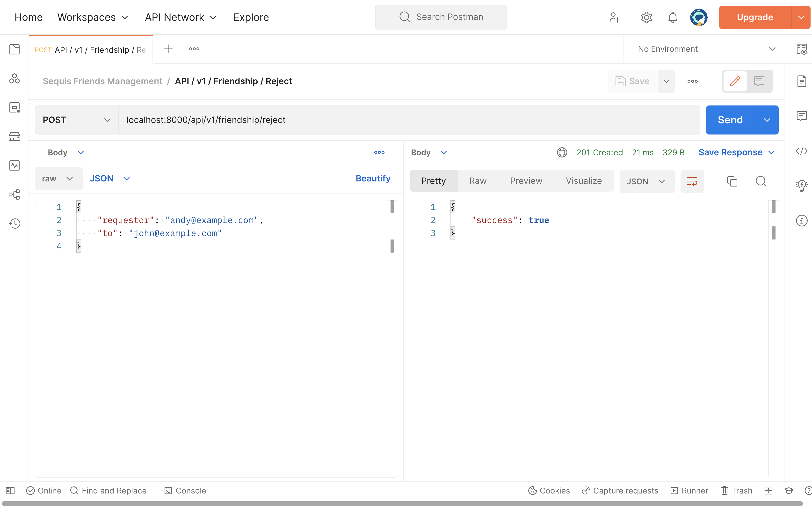Click the invite collaborators icon

[614, 17]
